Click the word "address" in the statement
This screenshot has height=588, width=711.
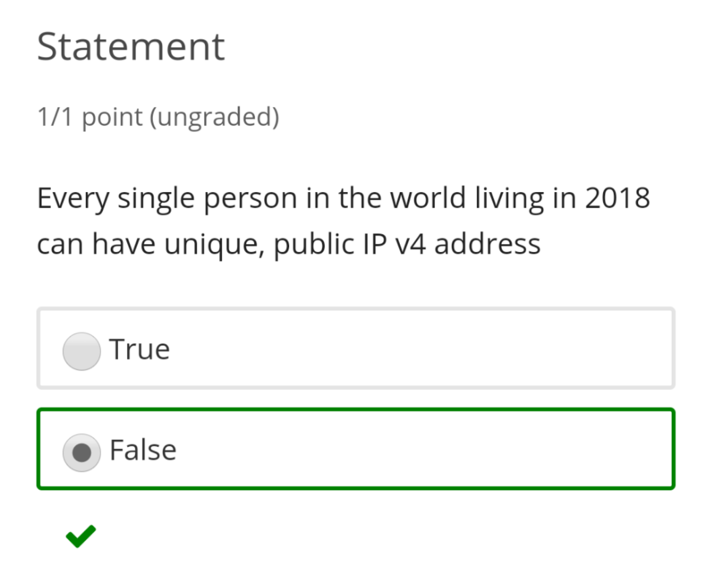click(x=487, y=244)
